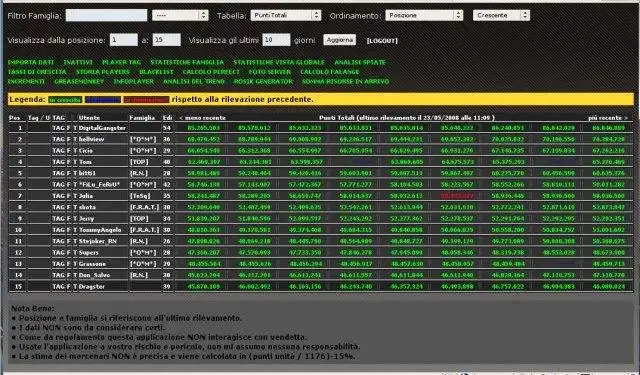The width and height of the screenshot is (640, 375).
Task: Click the last-days field containing 10
Action: pyautogui.click(x=276, y=40)
